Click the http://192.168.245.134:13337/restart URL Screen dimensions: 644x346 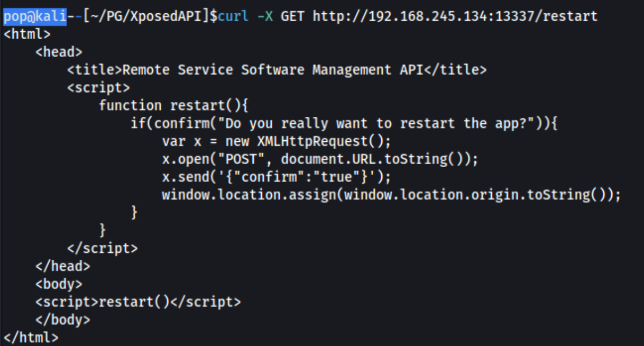(455, 16)
